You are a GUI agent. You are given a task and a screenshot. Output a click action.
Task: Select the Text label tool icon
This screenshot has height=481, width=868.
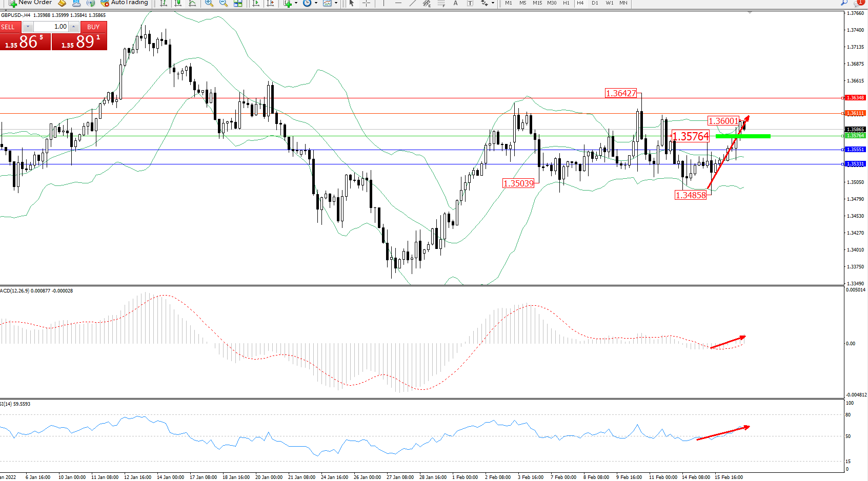470,3
